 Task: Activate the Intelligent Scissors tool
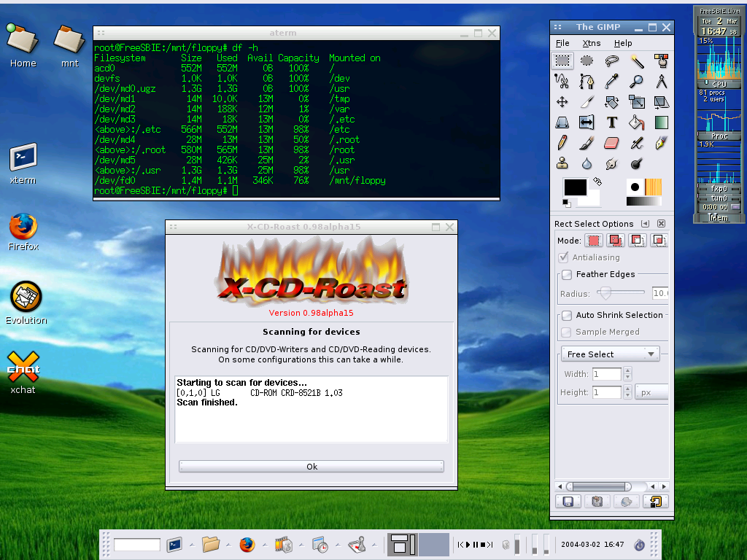[562, 82]
